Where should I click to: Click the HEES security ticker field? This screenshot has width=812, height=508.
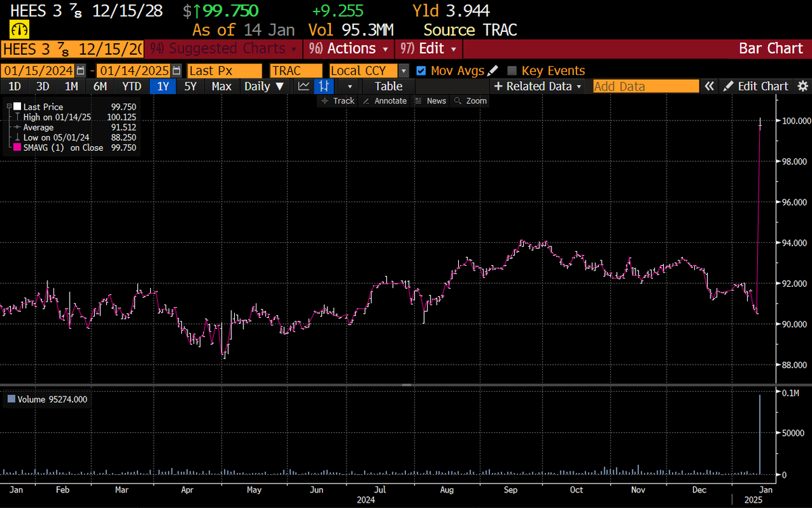(x=72, y=49)
